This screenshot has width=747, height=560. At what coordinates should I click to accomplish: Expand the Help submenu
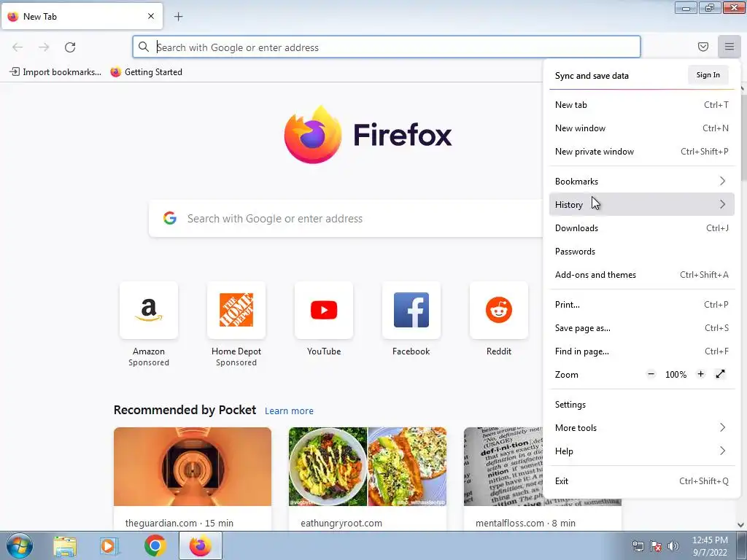pos(642,451)
